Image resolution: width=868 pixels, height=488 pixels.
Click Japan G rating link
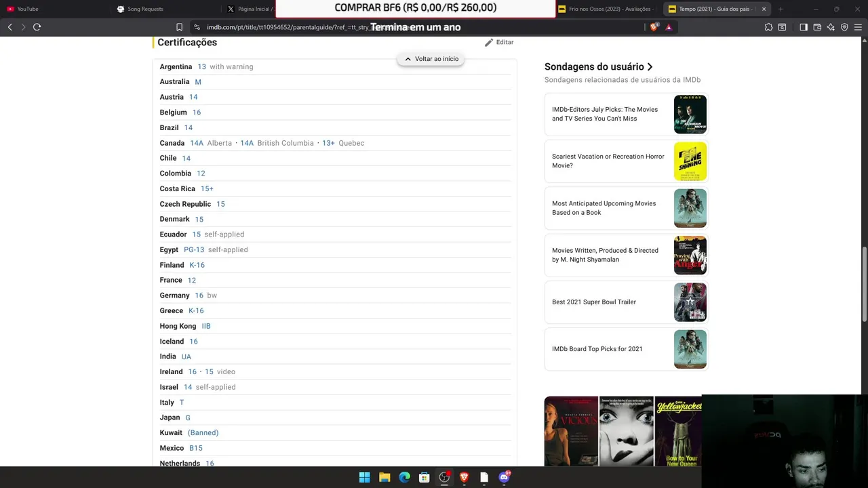point(188,418)
